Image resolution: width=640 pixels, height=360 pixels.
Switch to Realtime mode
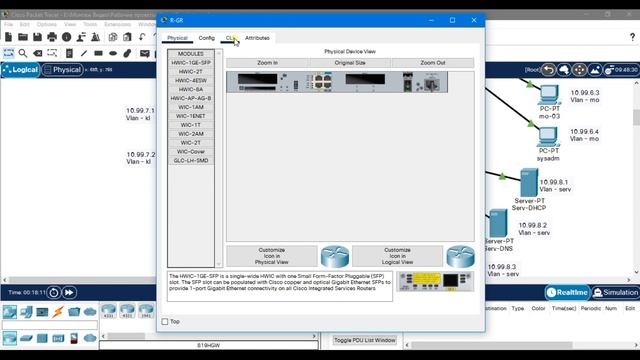coord(567,292)
